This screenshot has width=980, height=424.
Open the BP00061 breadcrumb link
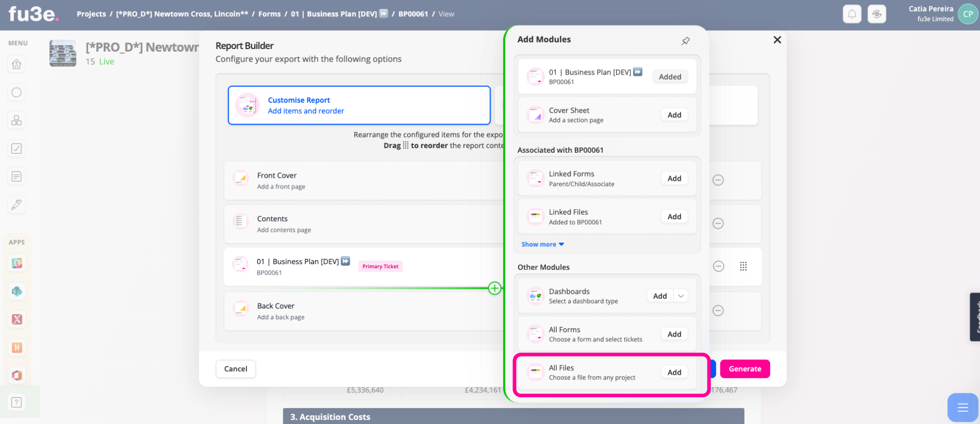[x=413, y=14]
